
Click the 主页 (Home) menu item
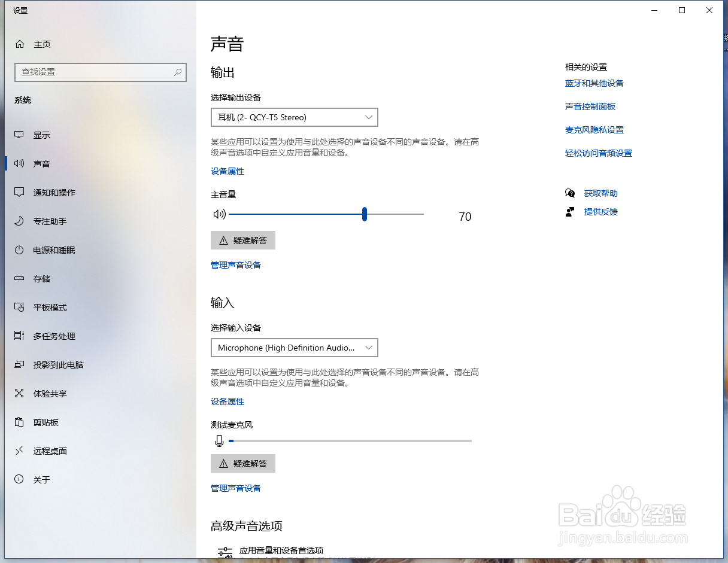(x=40, y=44)
